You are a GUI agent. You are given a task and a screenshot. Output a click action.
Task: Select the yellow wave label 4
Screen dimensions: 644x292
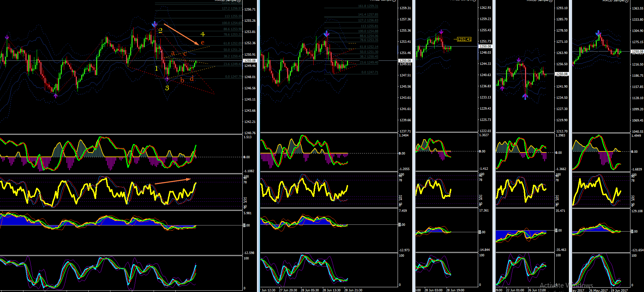pyautogui.click(x=203, y=34)
